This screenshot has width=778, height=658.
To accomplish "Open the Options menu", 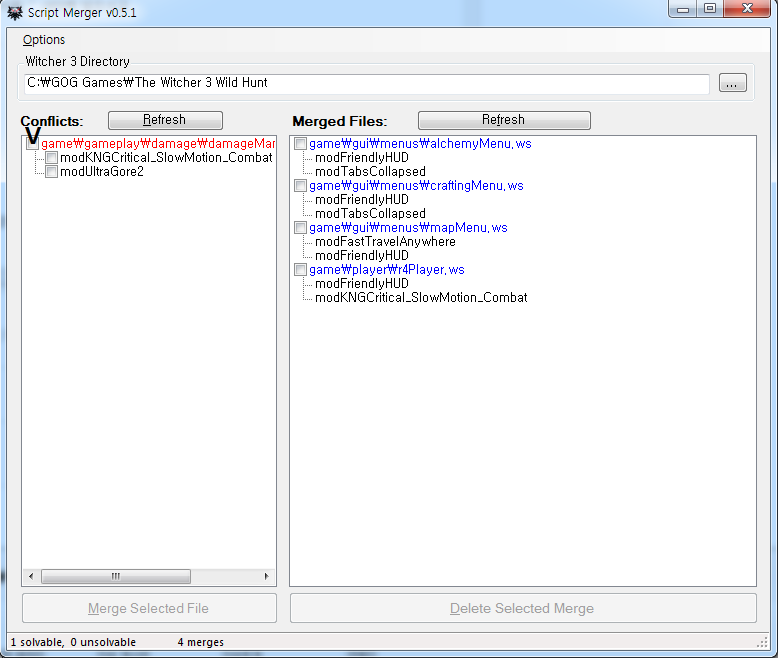I will pos(44,40).
